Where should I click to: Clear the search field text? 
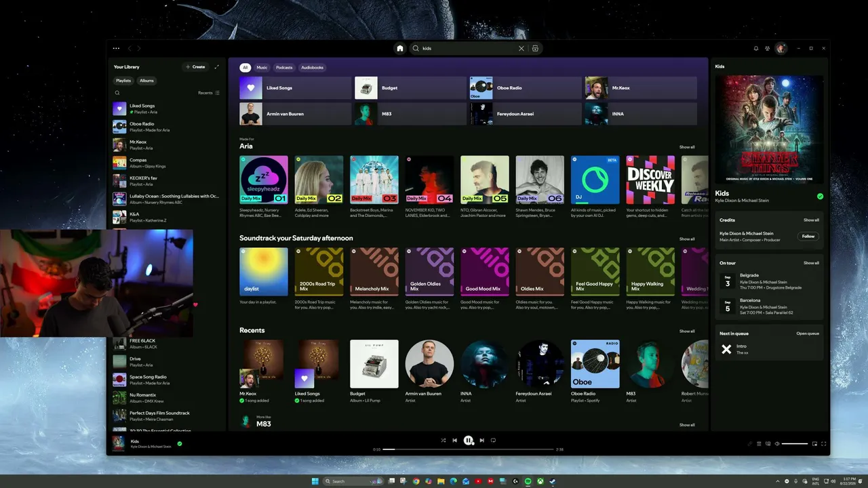click(x=521, y=48)
